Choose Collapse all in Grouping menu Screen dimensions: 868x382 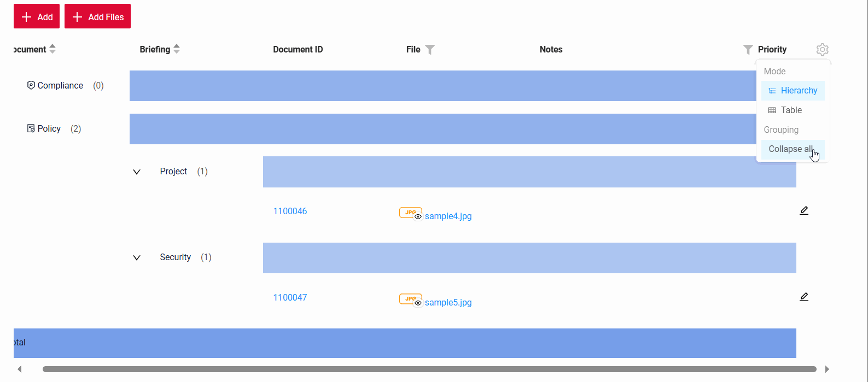pyautogui.click(x=790, y=149)
